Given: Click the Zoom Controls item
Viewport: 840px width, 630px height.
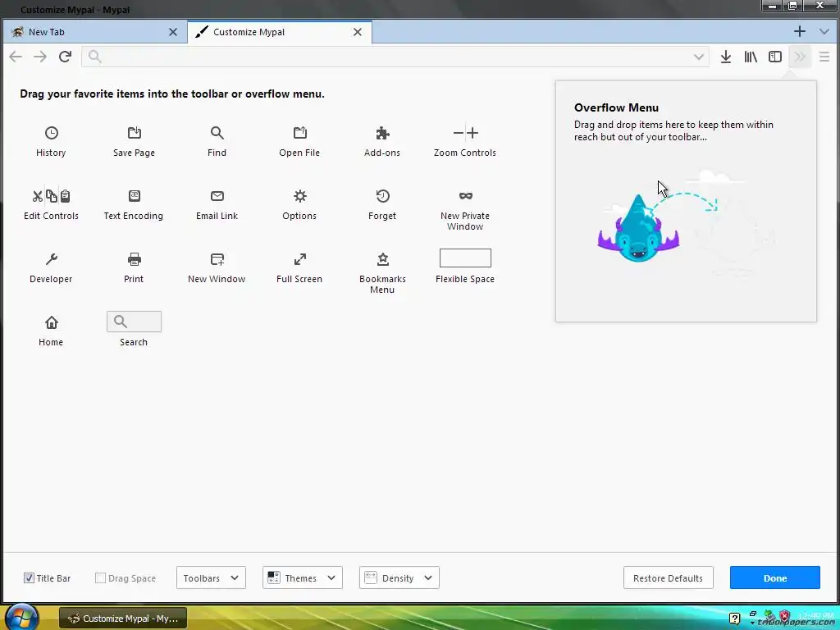Looking at the screenshot, I should pyautogui.click(x=465, y=141).
